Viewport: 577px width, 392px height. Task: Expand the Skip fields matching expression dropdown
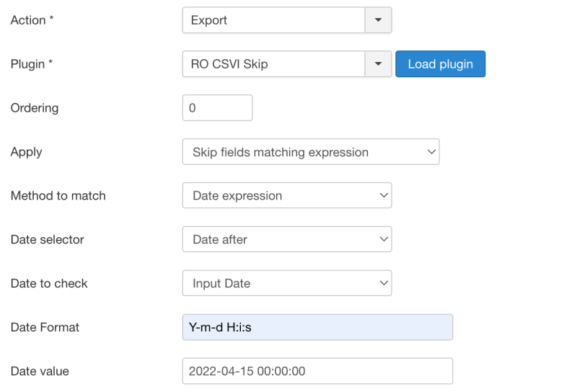(x=311, y=151)
